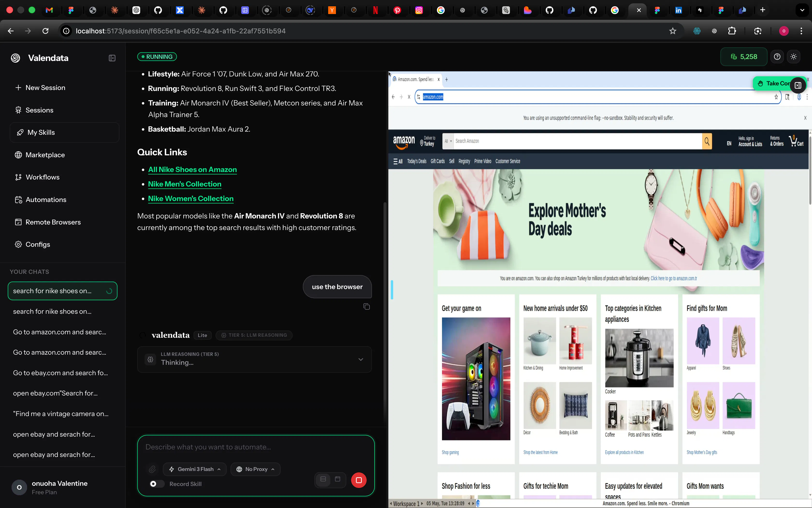Viewport: 812px width, 508px height.
Task: Collapse the Valendata sidebar panel
Action: point(112,58)
